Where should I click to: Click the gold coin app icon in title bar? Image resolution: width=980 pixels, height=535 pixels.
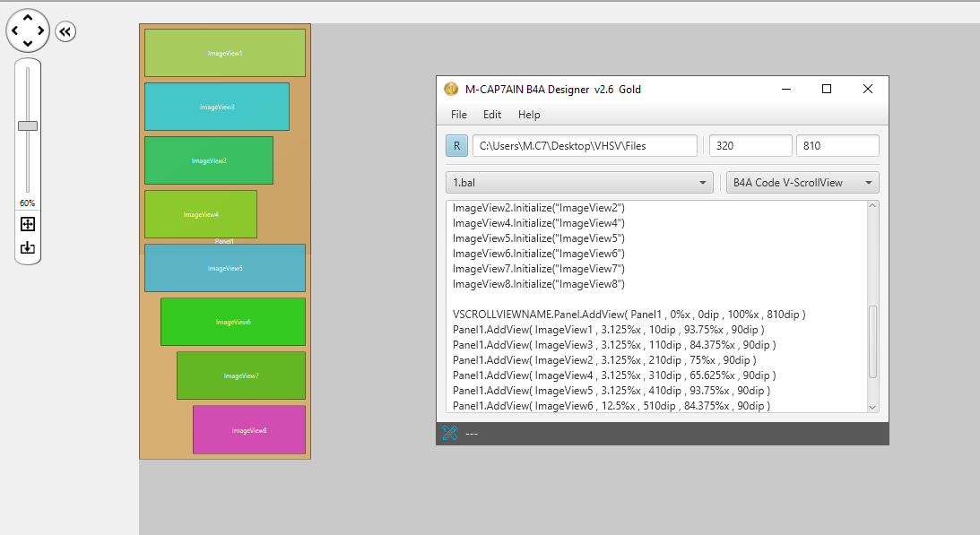[x=451, y=89]
